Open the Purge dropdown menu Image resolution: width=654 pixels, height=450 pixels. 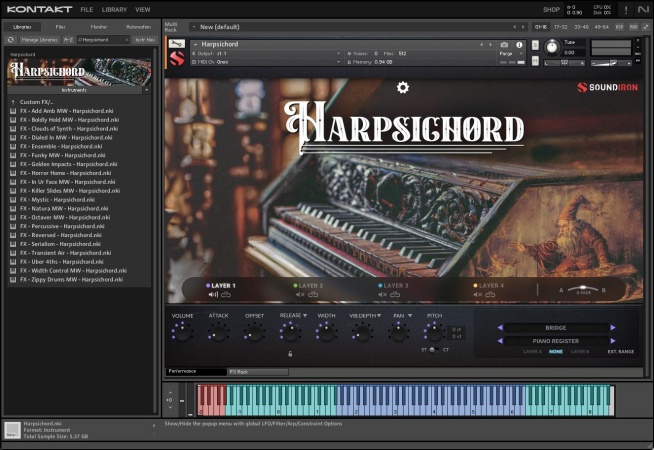tap(508, 54)
